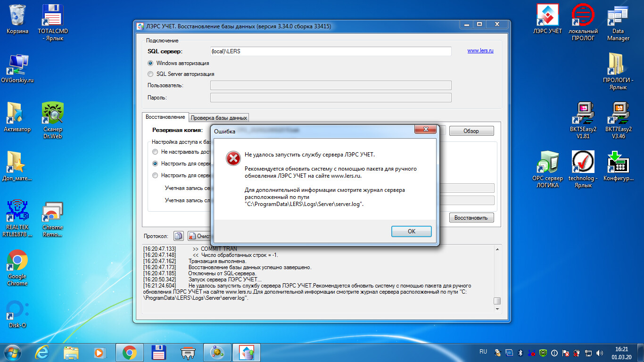The image size is (644, 362).
Task: Select the Google Chrome desktop icon
Action: [x=17, y=268]
